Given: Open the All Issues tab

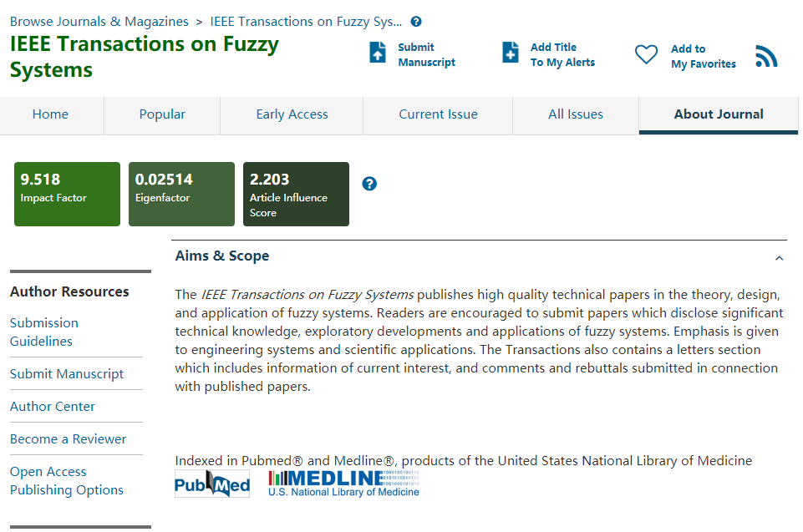Looking at the screenshot, I should click(575, 114).
